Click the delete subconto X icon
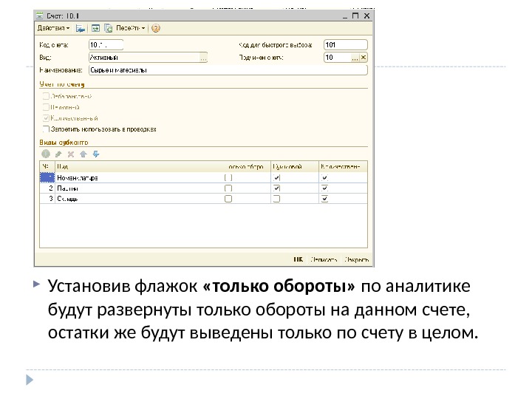The image size is (532, 399). point(71,154)
